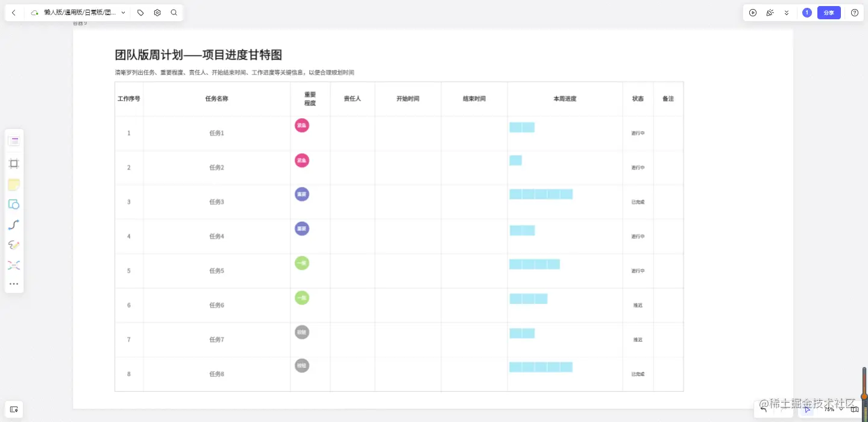The image size is (868, 422).
Task: Open board settings via the gear icon
Action: pyautogui.click(x=157, y=12)
